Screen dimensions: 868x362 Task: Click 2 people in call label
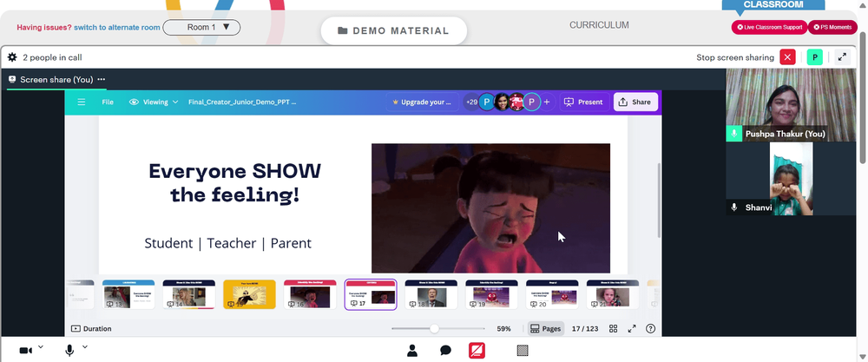pos(52,57)
